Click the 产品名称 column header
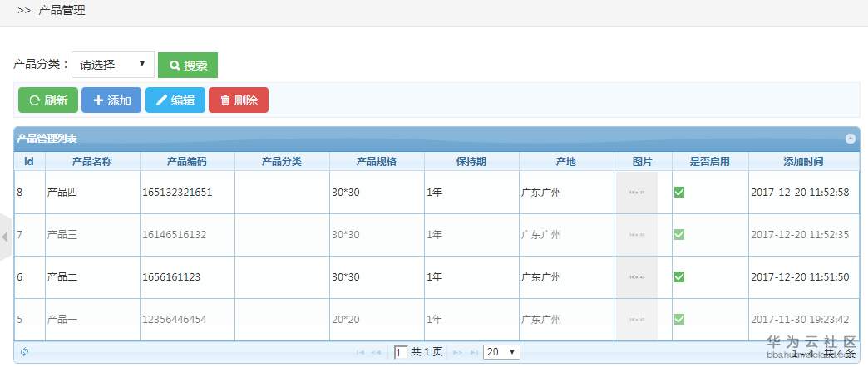This screenshot has height=367, width=868. pyautogui.click(x=92, y=161)
